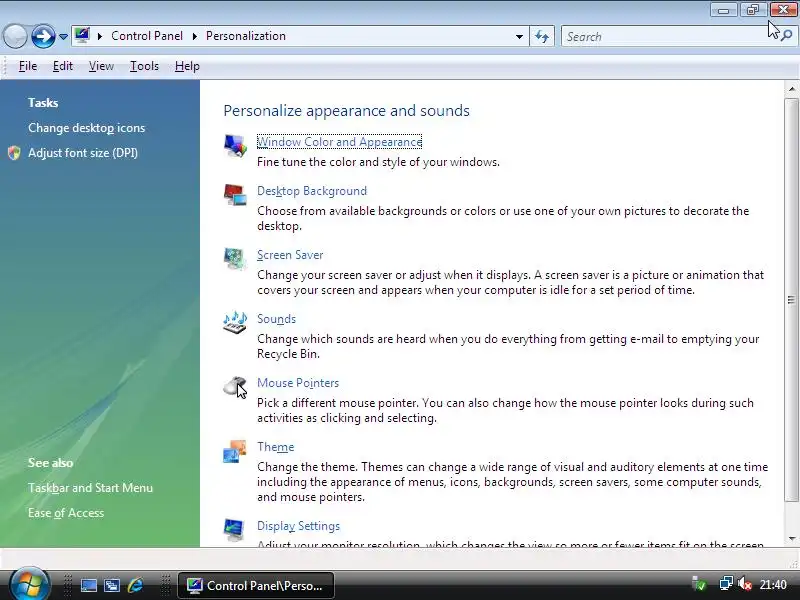Screen dimensions: 800x600
Task: Click Change desktop icons task
Action: click(86, 128)
